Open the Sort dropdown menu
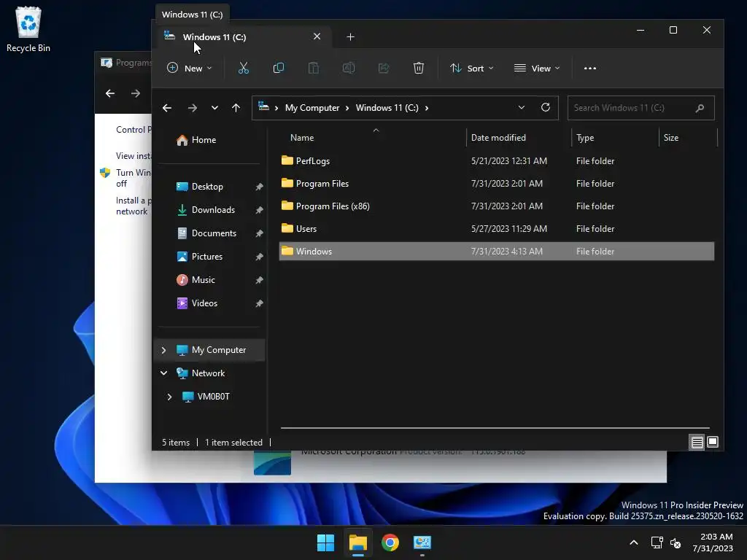Screen dimensions: 747x560 click(x=472, y=68)
